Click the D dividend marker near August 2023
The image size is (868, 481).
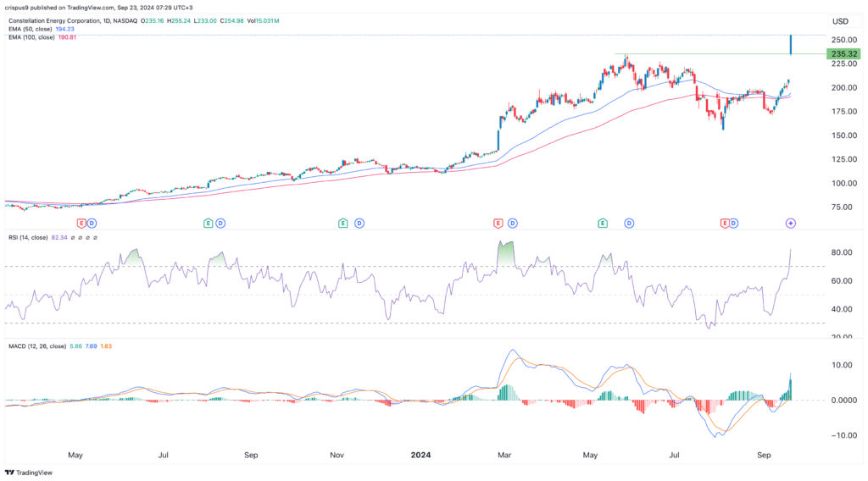(x=220, y=224)
